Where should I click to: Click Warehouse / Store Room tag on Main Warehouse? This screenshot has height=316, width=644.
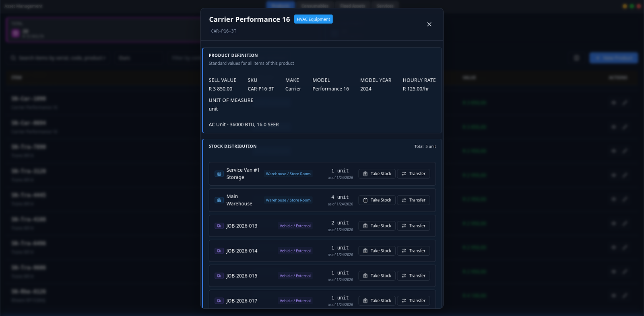coord(288,200)
